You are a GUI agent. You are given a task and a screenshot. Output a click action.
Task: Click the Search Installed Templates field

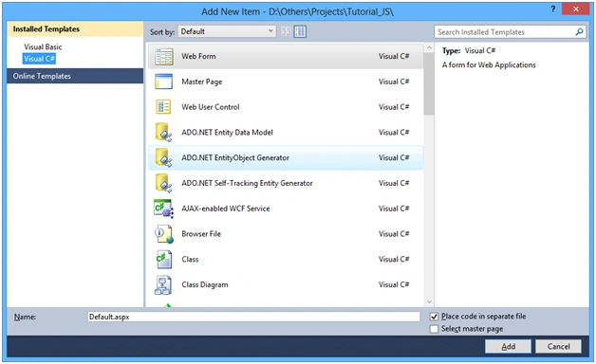[504, 32]
